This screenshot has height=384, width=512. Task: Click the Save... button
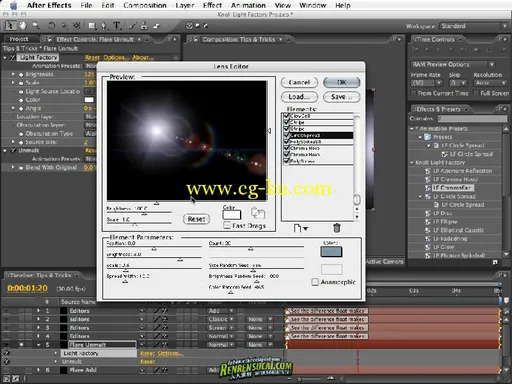(x=342, y=97)
